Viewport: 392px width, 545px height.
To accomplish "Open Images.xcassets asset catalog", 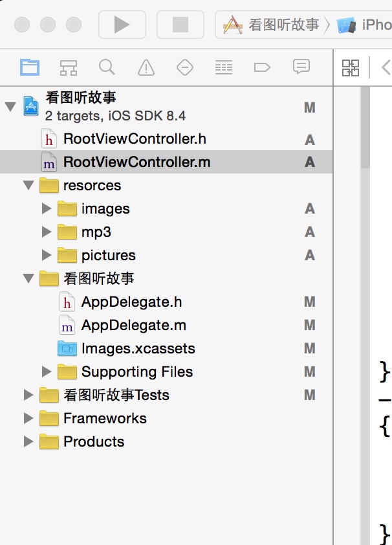I will (138, 349).
